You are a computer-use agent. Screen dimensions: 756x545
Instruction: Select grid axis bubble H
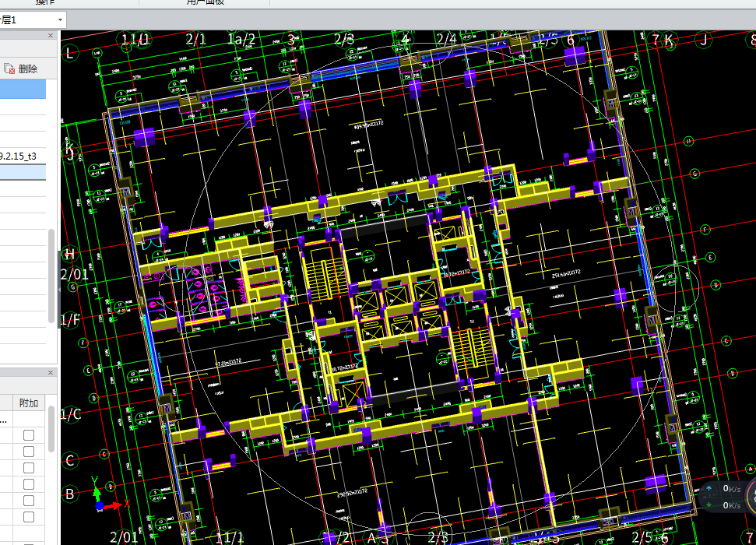click(x=70, y=254)
